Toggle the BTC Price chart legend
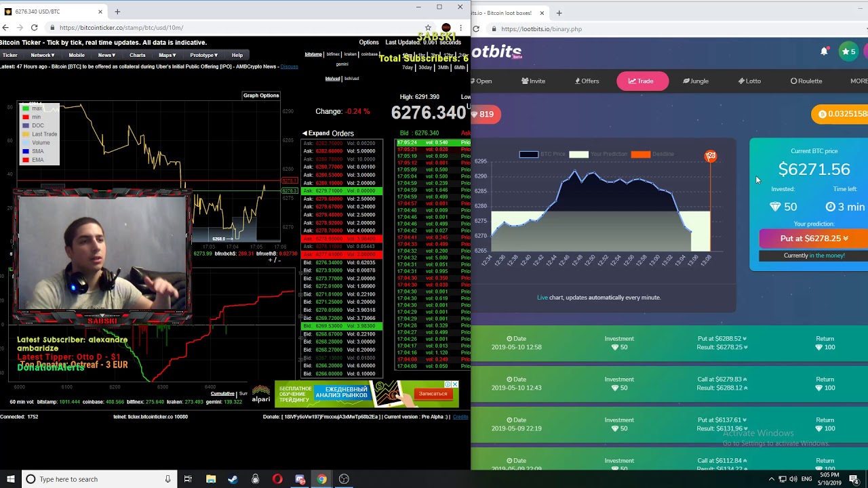 point(542,154)
